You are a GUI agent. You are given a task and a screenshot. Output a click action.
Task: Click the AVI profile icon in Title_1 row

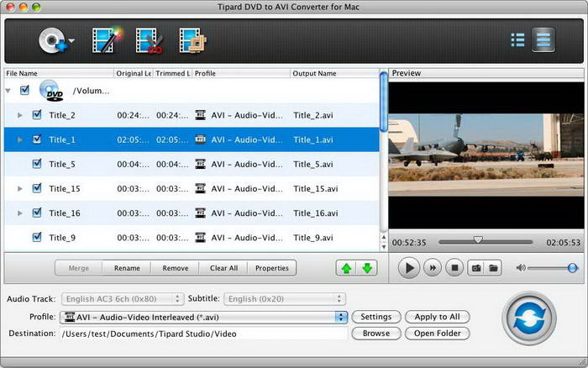point(201,139)
